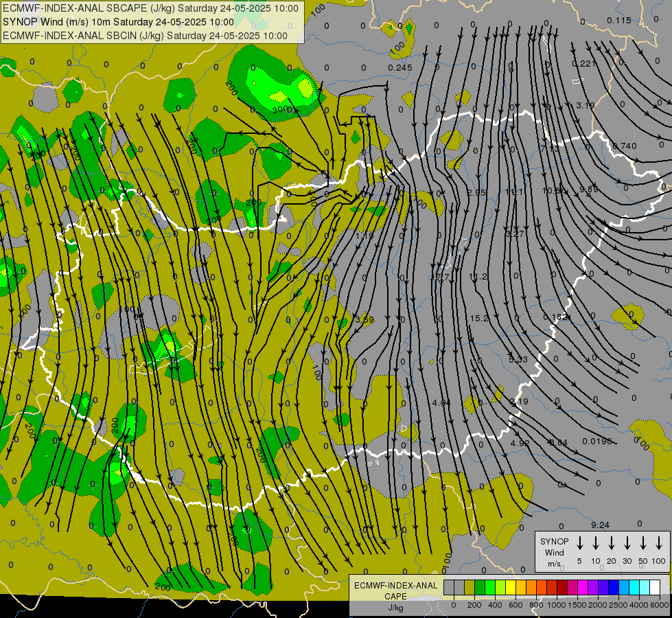Click the 0.115 value on the map

619,20
